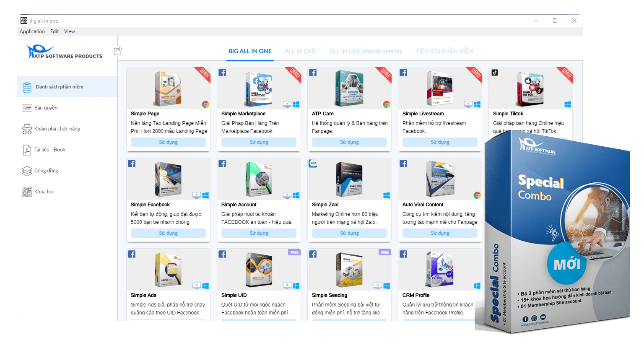644x353 pixels.
Task: Click the Simple Livestream title text
Action: (x=423, y=114)
